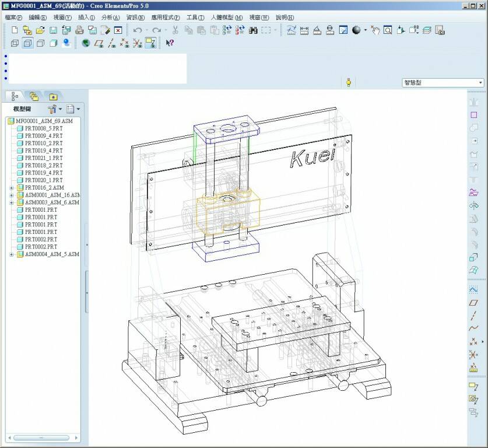
Task: Click the layers icon in top toolbar
Action: (x=427, y=30)
